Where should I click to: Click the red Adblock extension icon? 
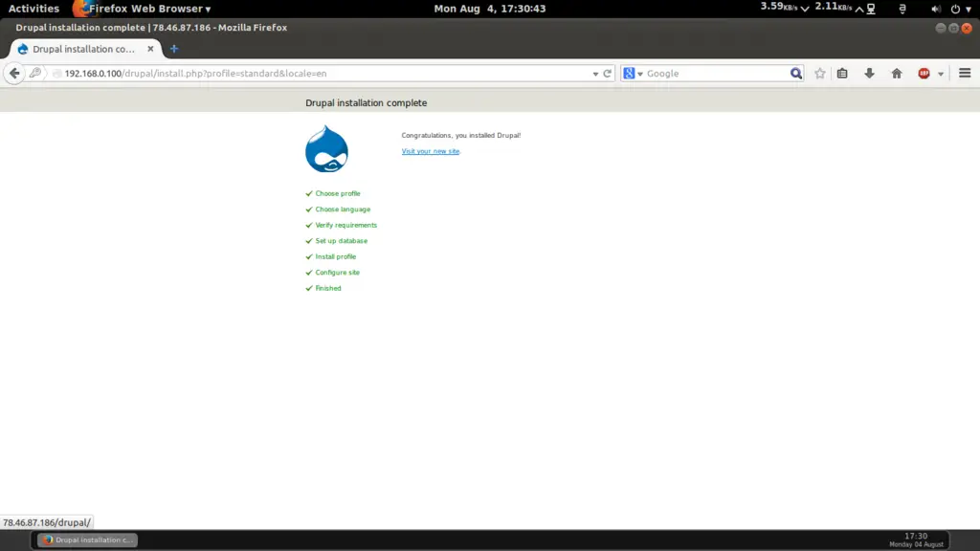(x=924, y=73)
